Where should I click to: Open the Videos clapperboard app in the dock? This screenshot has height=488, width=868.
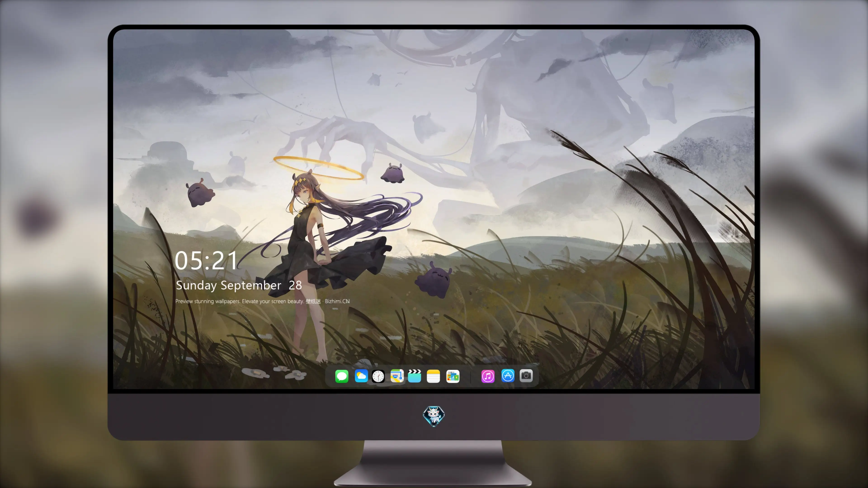click(415, 376)
